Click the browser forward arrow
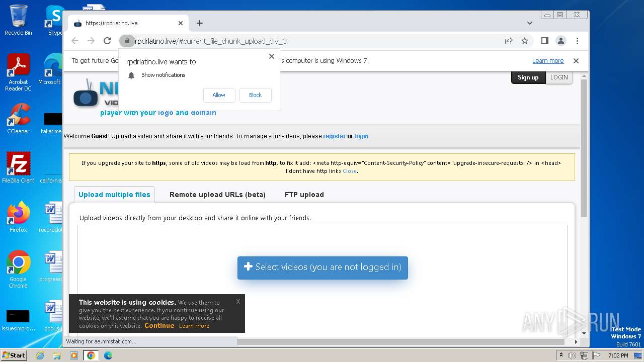The width and height of the screenshot is (644, 362). click(x=91, y=41)
